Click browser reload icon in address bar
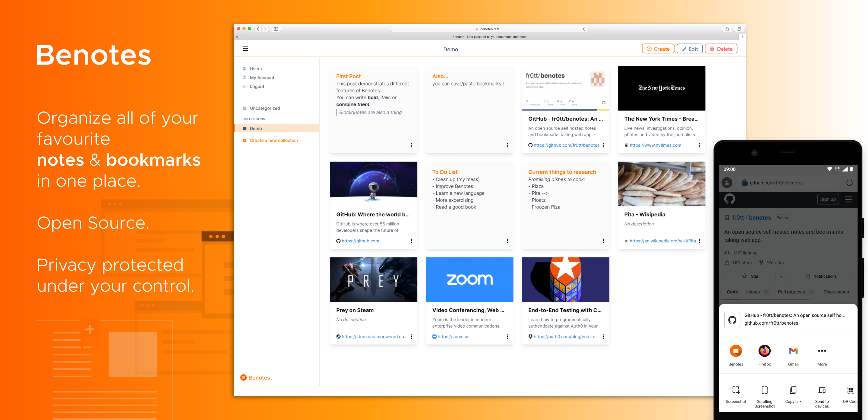The height and width of the screenshot is (420, 868). [585, 29]
